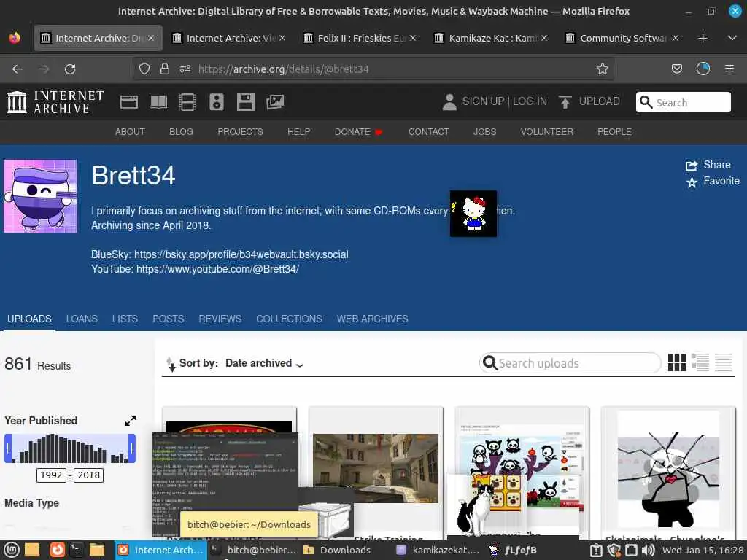Screen dimensions: 747x560
Task: Open bitch@bebier terminal in taskbar
Action: [x=254, y=550]
